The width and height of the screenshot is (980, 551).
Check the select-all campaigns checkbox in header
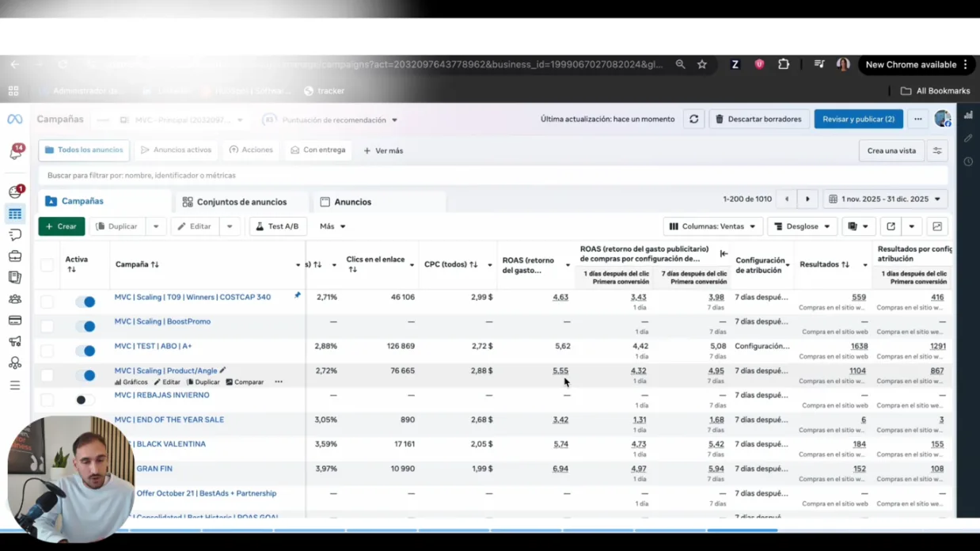point(47,264)
